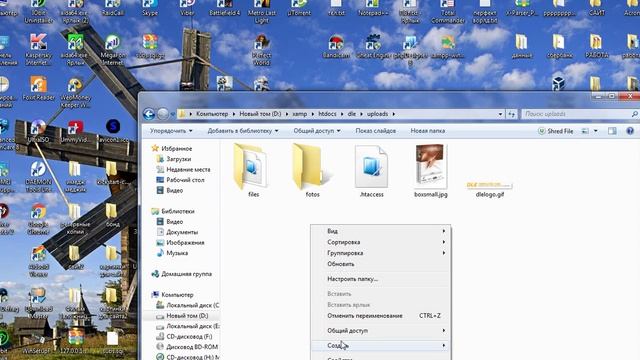Select the boxsmall.jpg thumbnail

[x=431, y=171]
